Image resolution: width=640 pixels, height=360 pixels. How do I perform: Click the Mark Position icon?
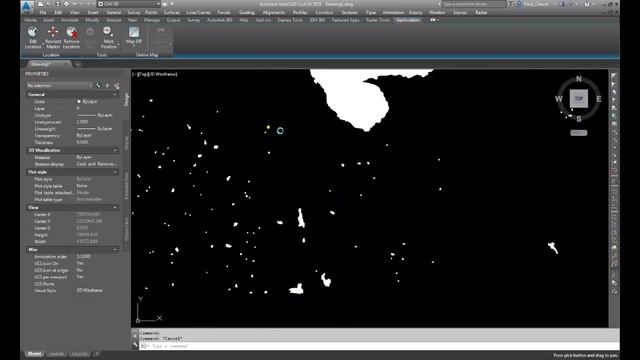pos(108,31)
